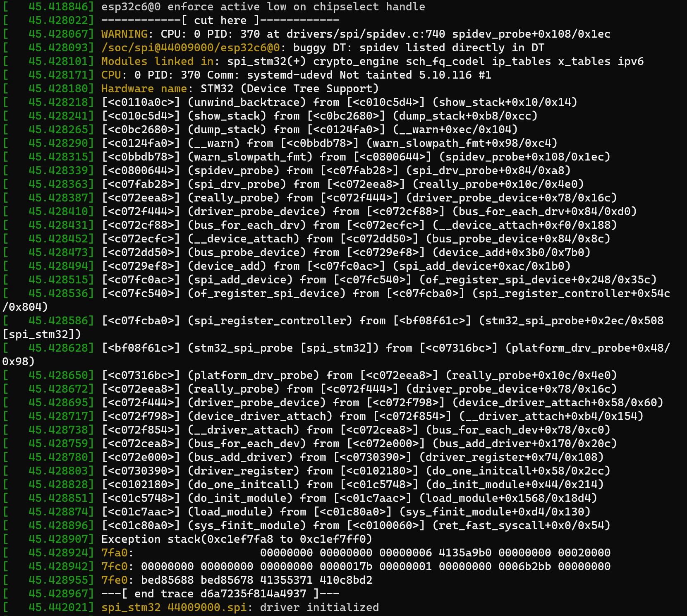Screen dimensions: 687x616
Task: Click the kernel version 5.10.116 #1
Action: 455,75
